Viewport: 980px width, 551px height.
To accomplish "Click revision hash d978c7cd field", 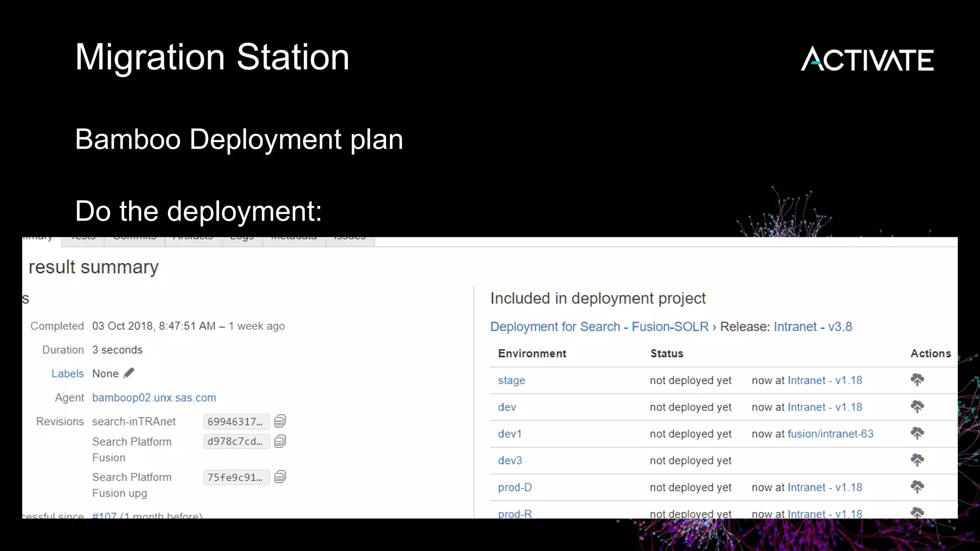I will pos(236,441).
